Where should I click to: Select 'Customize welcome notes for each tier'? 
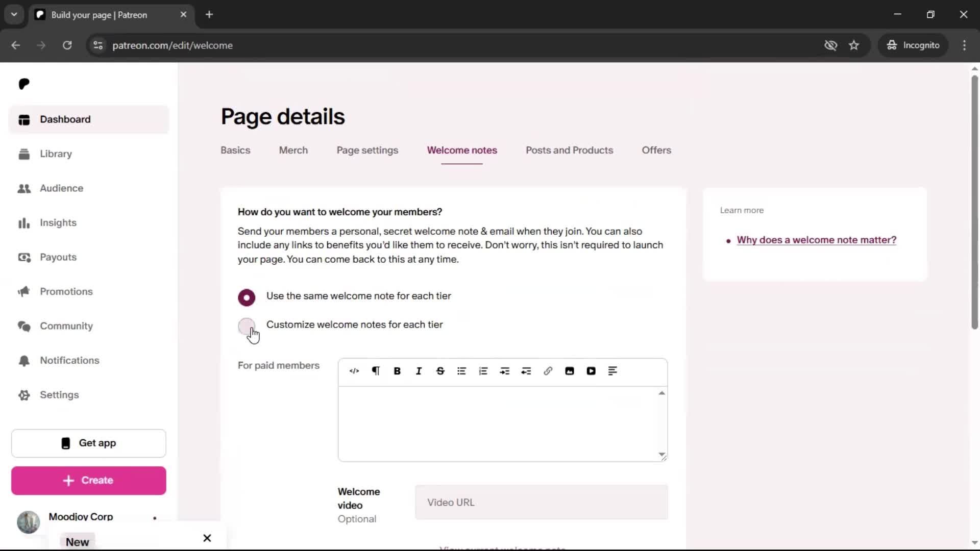click(247, 326)
